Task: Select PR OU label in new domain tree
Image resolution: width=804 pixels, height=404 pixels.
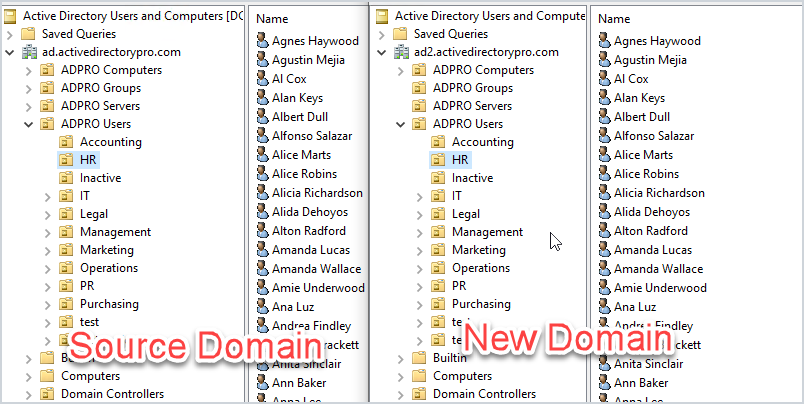Action: click(x=459, y=286)
